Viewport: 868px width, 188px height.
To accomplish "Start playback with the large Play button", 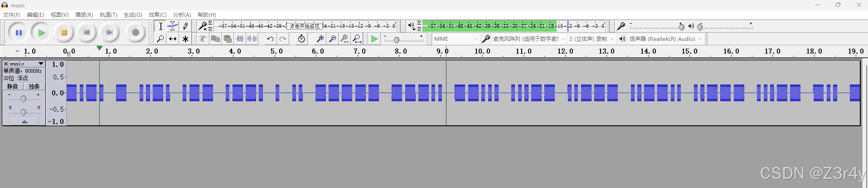I will 41,33.
